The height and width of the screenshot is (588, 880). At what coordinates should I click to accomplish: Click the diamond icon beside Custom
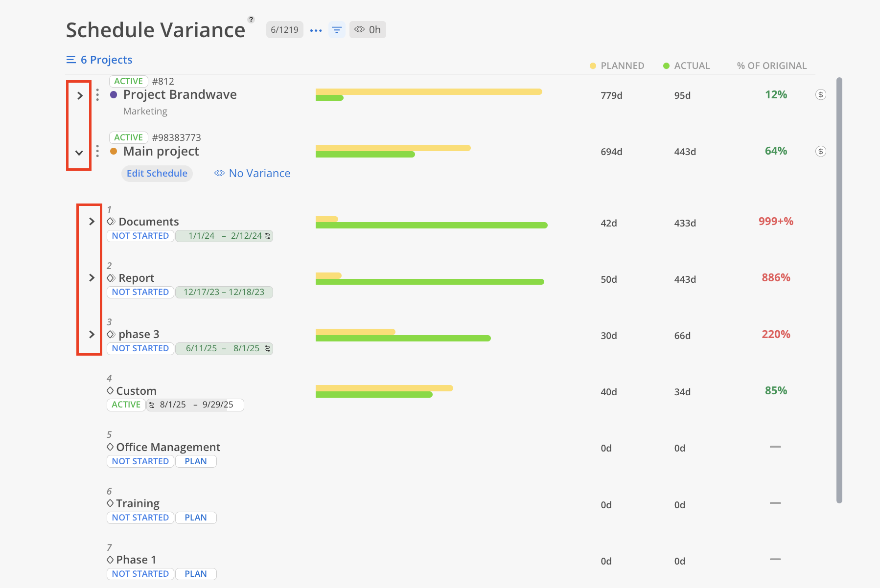coord(110,391)
